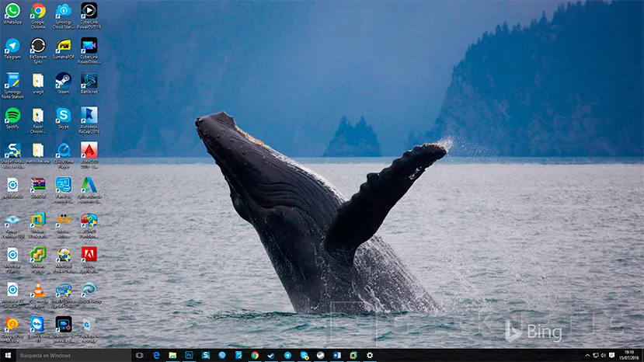Open the SumatraPDF shortcut

[64, 45]
